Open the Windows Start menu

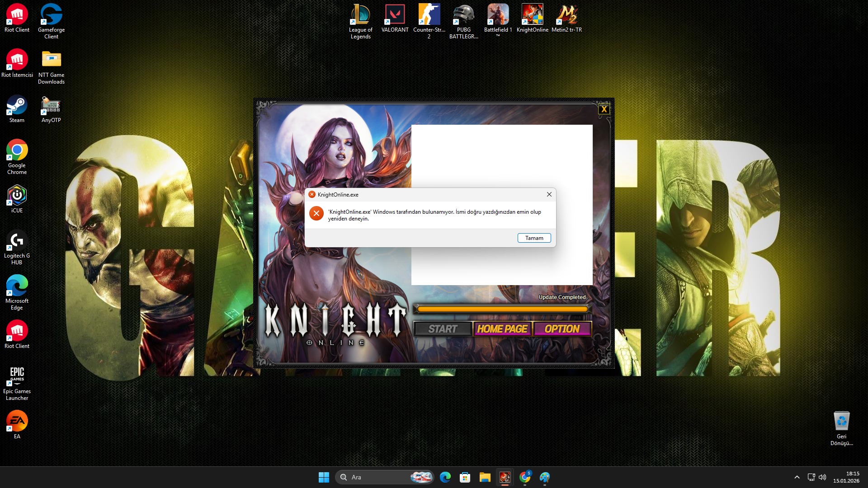324,477
